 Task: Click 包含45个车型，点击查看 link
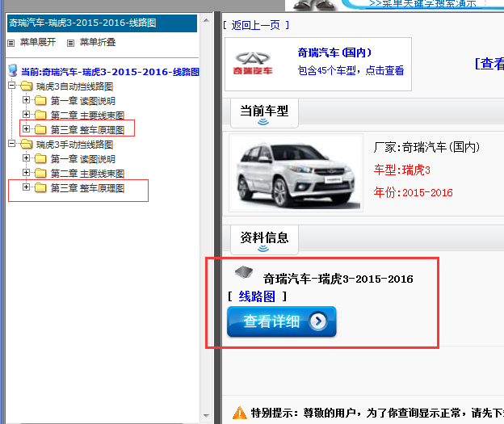pyautogui.click(x=351, y=70)
